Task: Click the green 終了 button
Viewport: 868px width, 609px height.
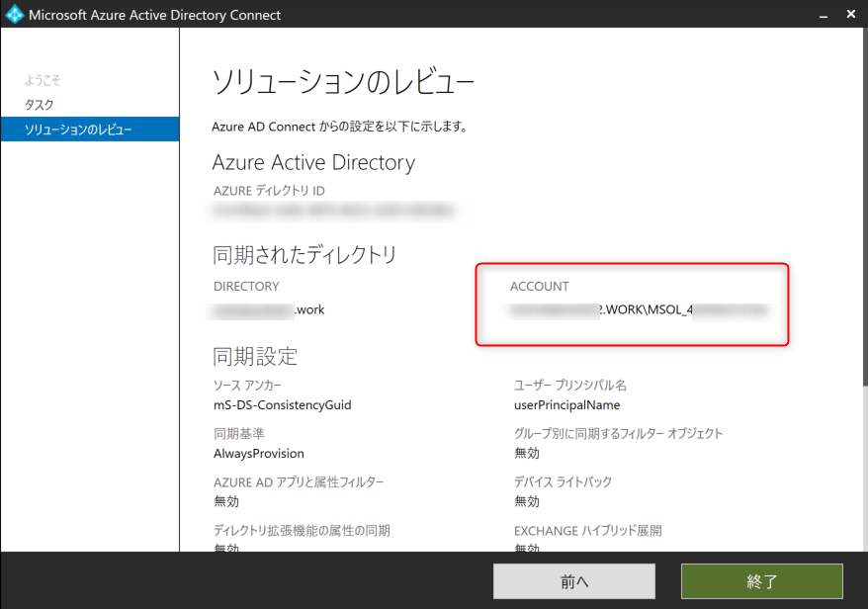Action: (x=761, y=581)
